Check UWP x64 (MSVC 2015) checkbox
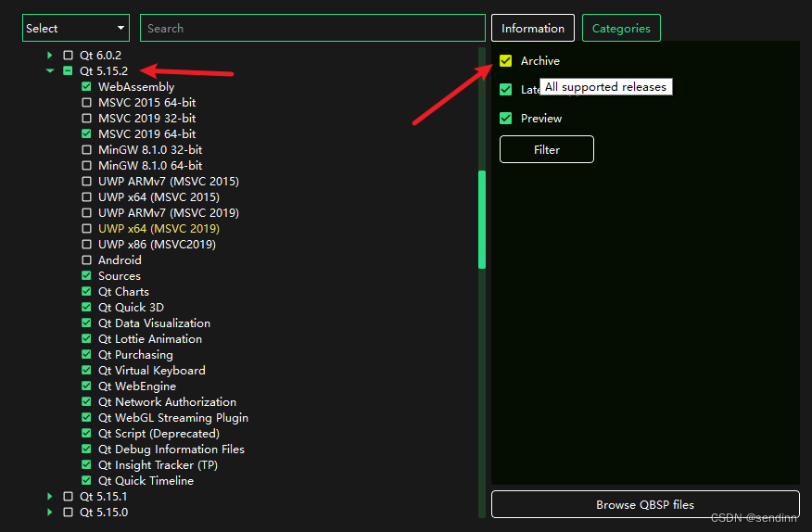This screenshot has height=532, width=812. point(86,196)
